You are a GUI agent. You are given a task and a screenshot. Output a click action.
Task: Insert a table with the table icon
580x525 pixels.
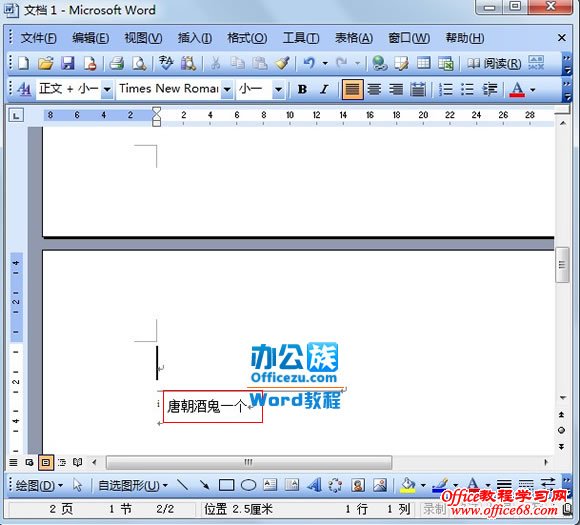[x=424, y=63]
